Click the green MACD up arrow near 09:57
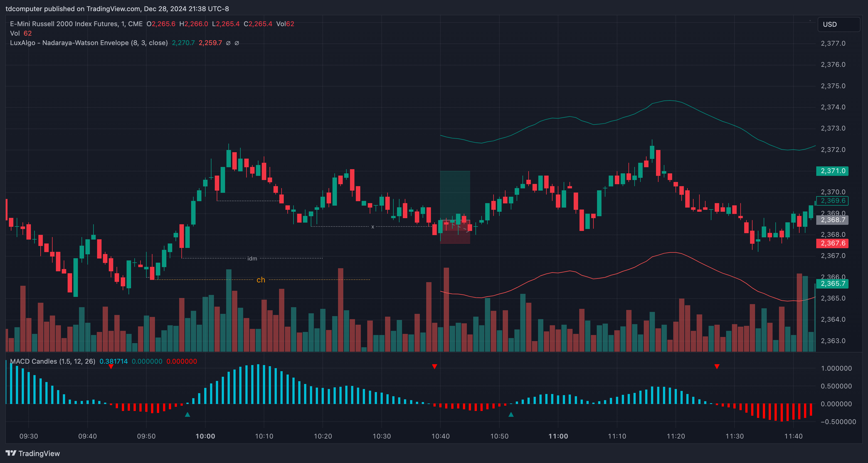Image resolution: width=868 pixels, height=463 pixels. click(x=187, y=415)
